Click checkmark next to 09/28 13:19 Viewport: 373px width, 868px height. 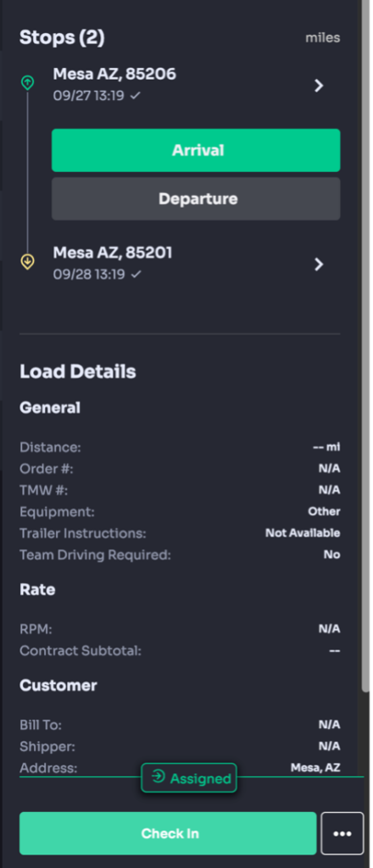coord(136,274)
